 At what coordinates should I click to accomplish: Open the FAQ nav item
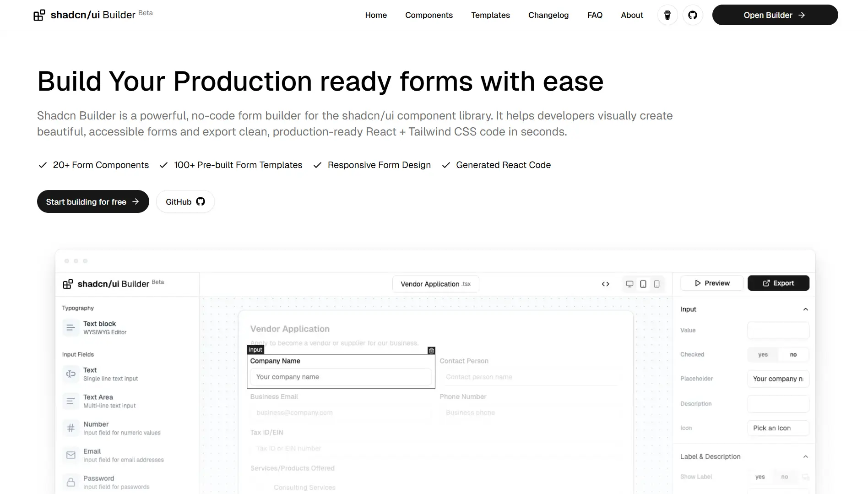point(595,15)
